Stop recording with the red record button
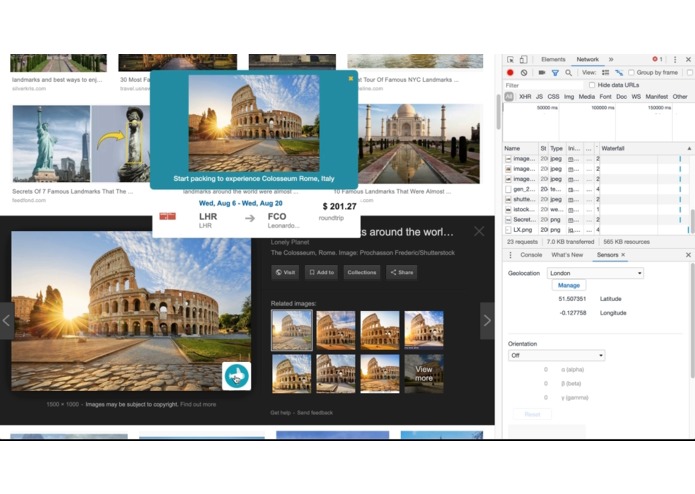This screenshot has height=494, width=695. click(x=510, y=72)
